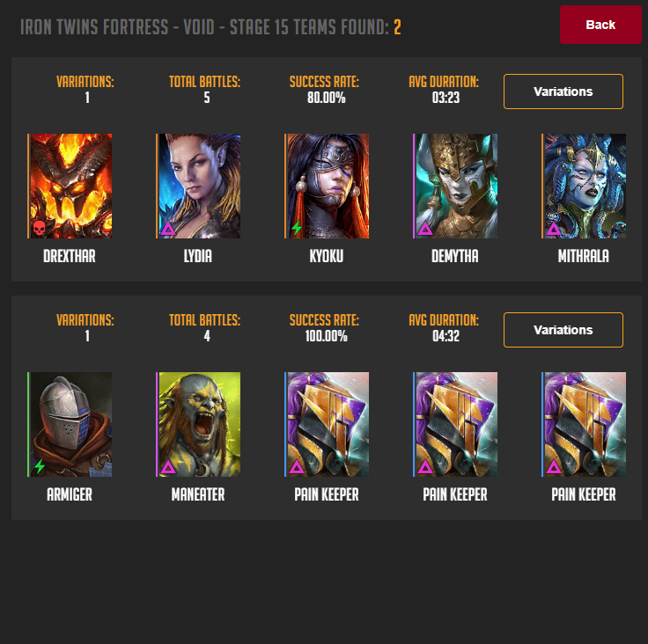Click Maneater's void triangle affinity icon
The height and width of the screenshot is (644, 648).
pyautogui.click(x=168, y=467)
